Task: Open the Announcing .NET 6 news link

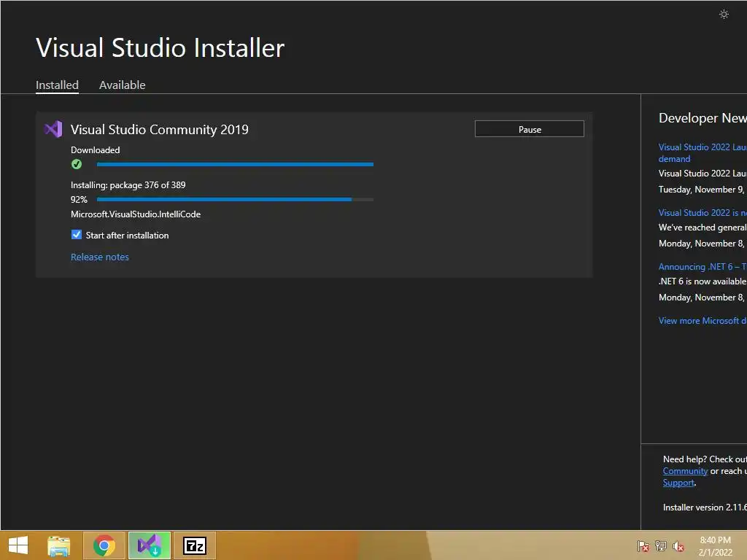Action: click(703, 267)
